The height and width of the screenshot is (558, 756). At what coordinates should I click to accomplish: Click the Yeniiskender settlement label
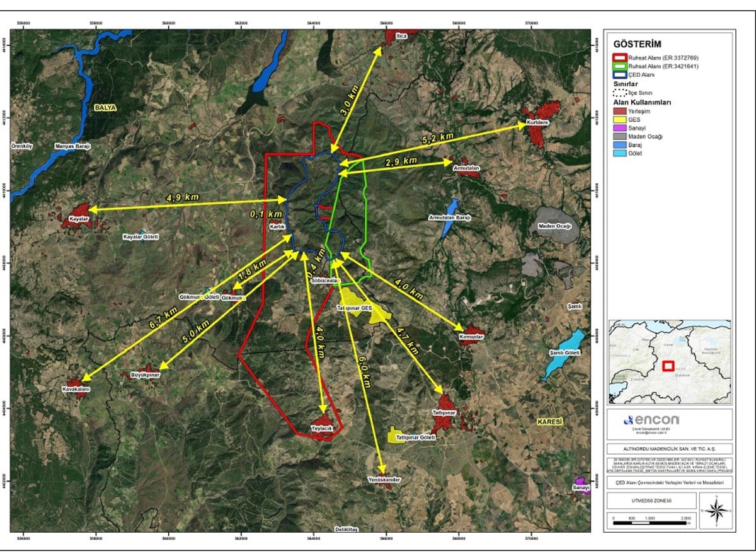tap(384, 479)
